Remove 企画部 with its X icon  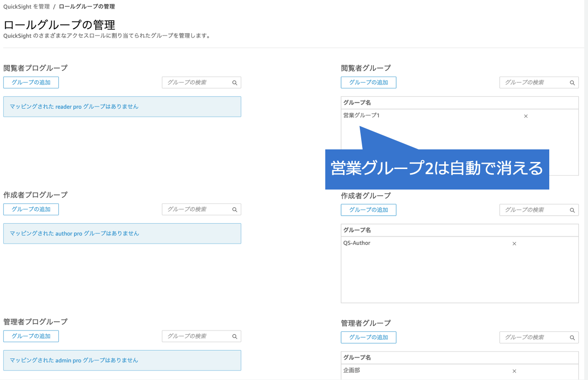pos(514,371)
